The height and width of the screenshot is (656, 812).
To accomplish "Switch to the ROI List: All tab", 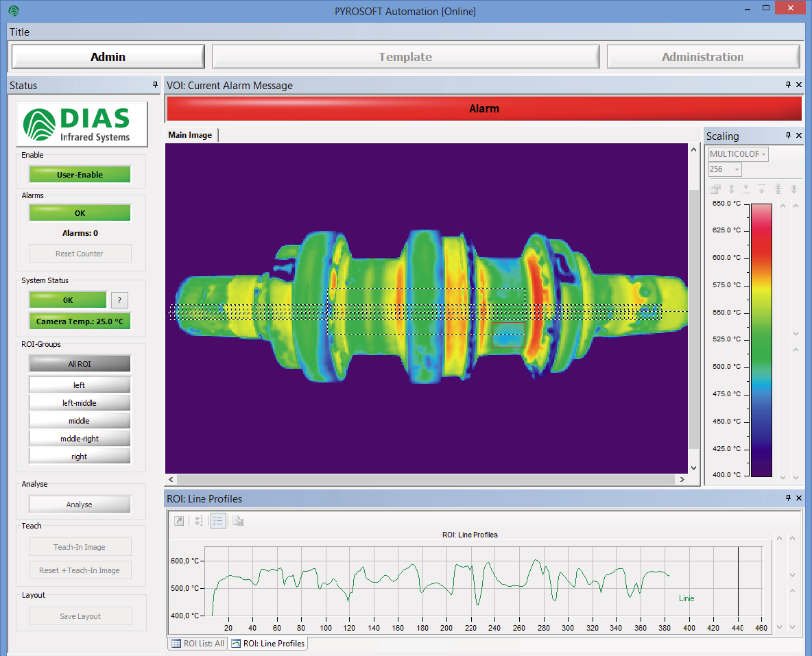I will coord(198,644).
